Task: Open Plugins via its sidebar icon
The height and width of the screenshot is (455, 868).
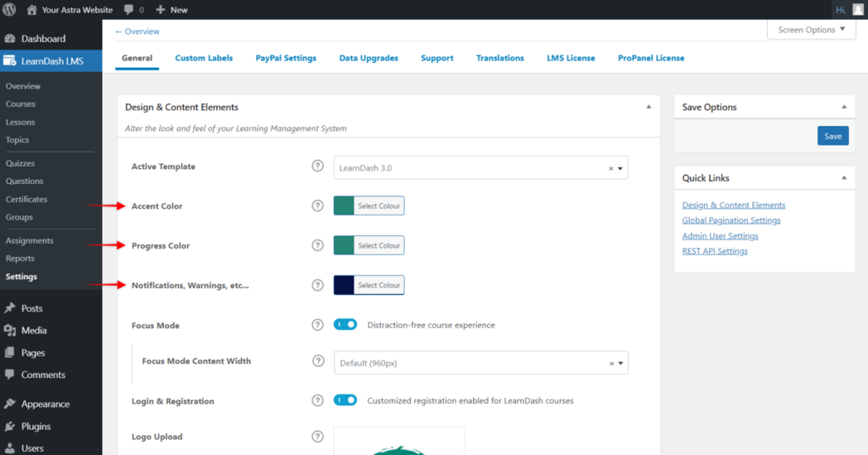Action: tap(10, 426)
